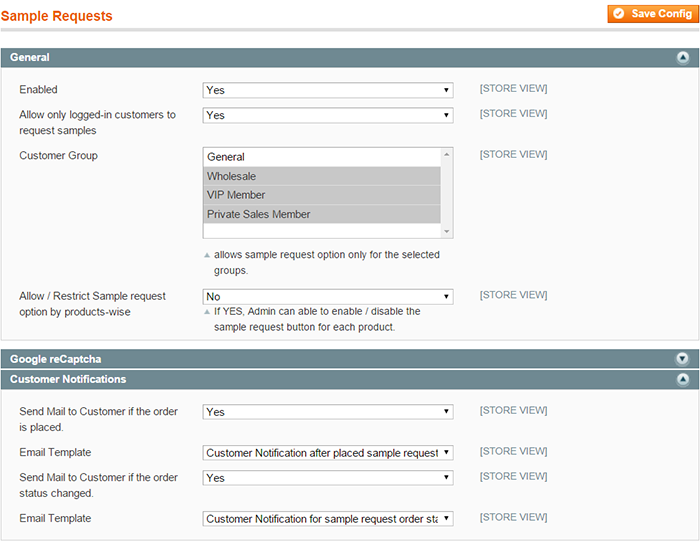Click scroll-up arrow in Customer Group list

point(446,154)
